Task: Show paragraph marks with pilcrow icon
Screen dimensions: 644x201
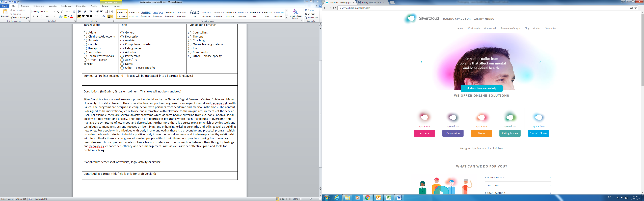Action: [112, 12]
